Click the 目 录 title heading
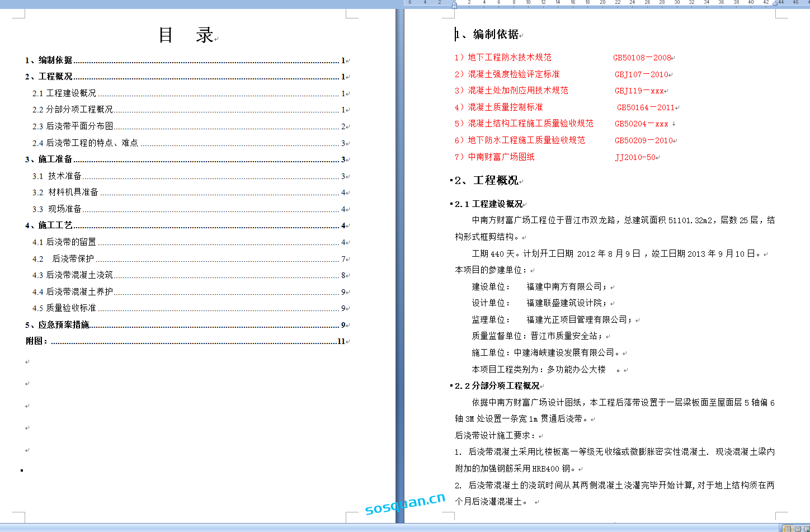Image resolution: width=810 pixels, height=532 pixels. (186, 35)
